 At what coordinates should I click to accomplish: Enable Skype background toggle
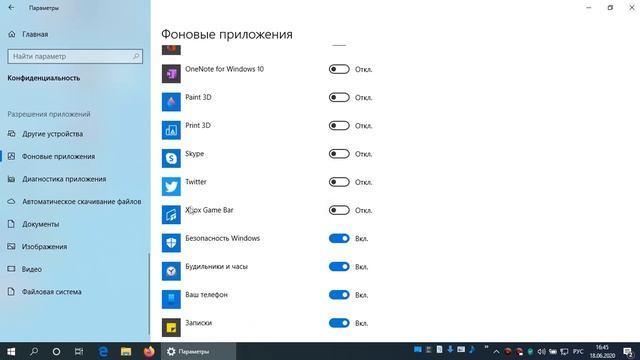339,154
